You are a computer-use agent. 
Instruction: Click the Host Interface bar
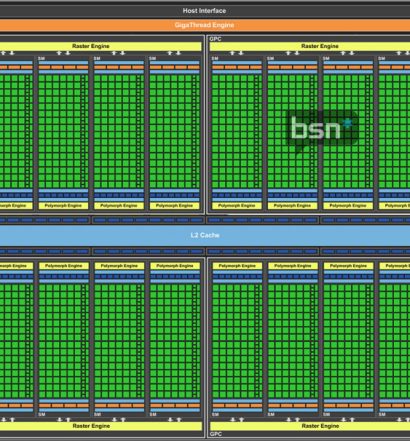pyautogui.click(x=205, y=11)
